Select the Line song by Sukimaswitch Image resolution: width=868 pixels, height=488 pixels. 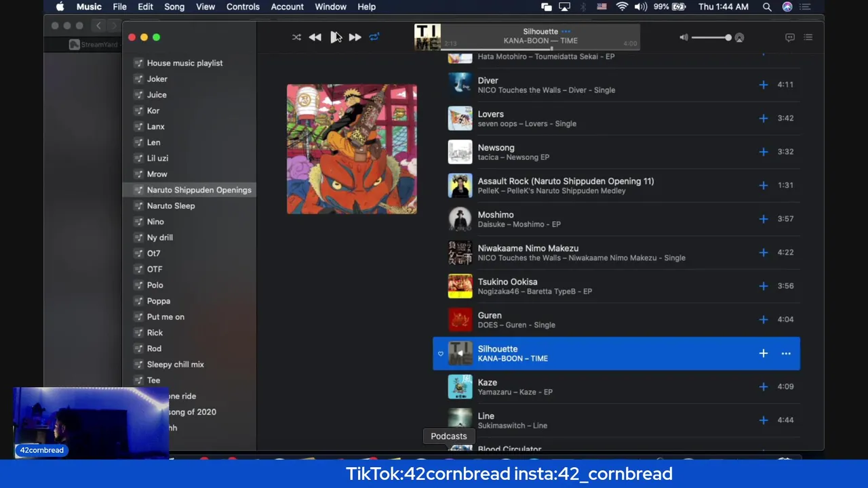(x=616, y=420)
